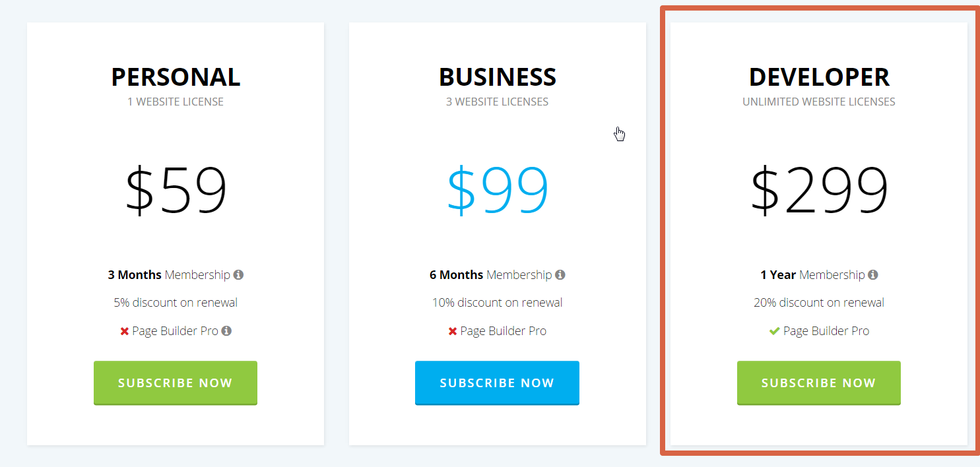Subscribe to the Developer plan
This screenshot has height=467, width=980.
[x=819, y=383]
